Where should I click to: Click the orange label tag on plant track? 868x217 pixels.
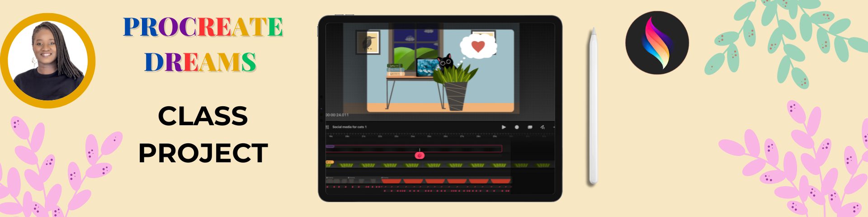[x=330, y=162]
